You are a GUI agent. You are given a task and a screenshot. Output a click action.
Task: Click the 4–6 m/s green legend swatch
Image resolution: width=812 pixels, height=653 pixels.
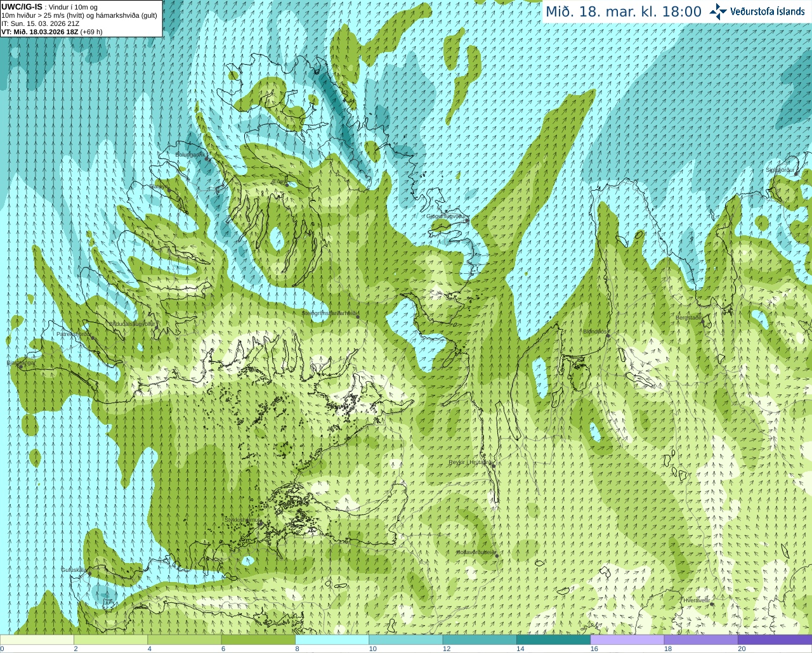point(184,640)
